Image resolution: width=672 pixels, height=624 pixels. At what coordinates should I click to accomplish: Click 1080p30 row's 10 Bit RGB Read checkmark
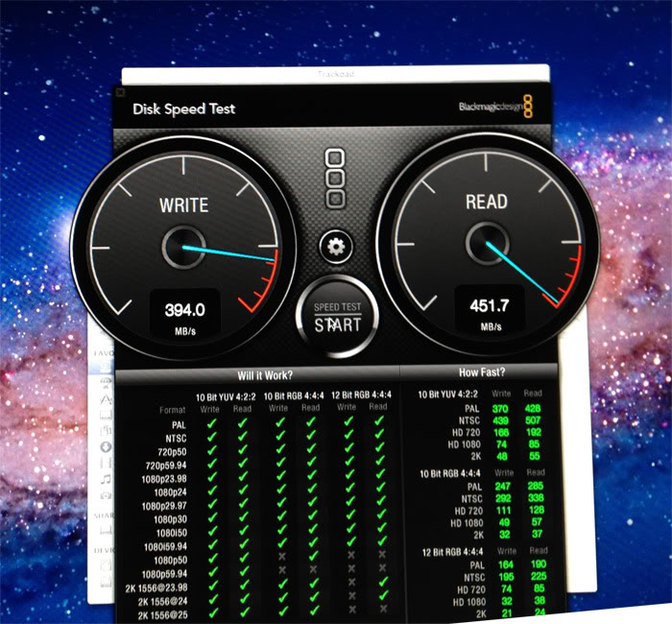click(312, 516)
